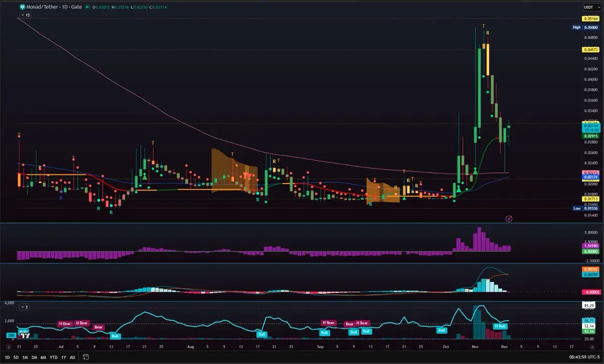Click the C 0.03114 close price value

tap(158, 8)
